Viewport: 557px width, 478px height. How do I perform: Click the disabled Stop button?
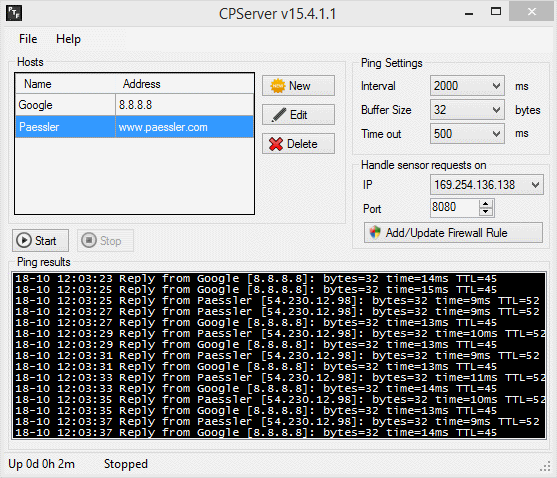click(106, 241)
